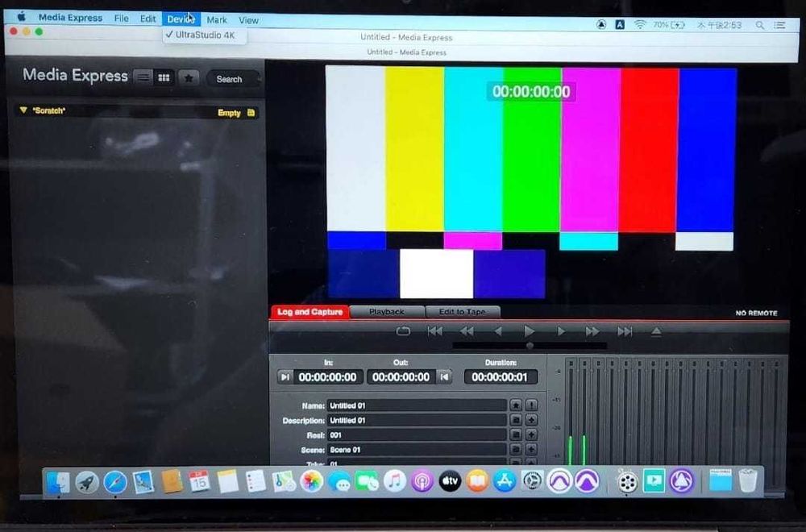
Task: Collapse the Scratch bin disclosure triangle
Action: pyautogui.click(x=23, y=110)
